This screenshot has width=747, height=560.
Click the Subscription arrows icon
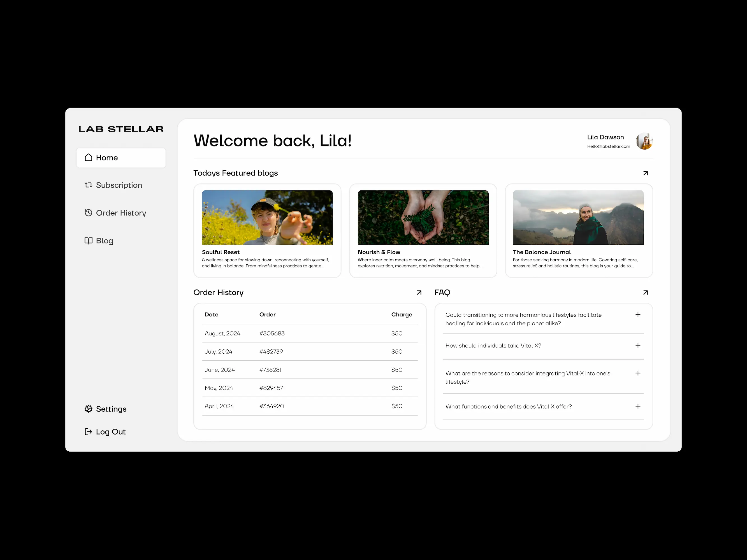click(x=89, y=185)
